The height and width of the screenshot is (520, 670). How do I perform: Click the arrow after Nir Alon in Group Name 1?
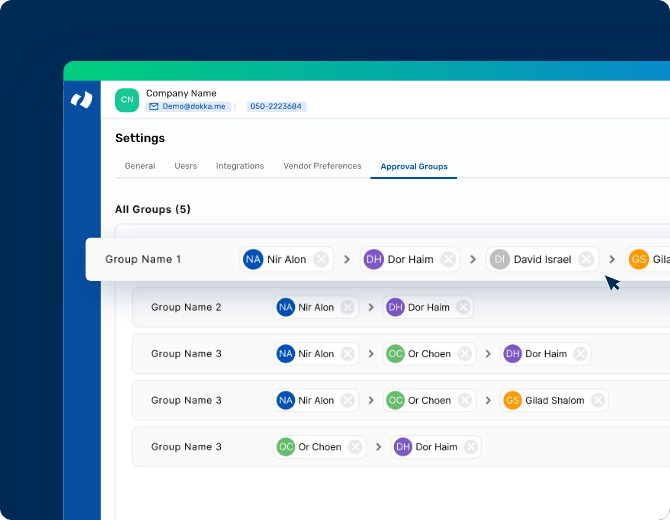point(347,259)
